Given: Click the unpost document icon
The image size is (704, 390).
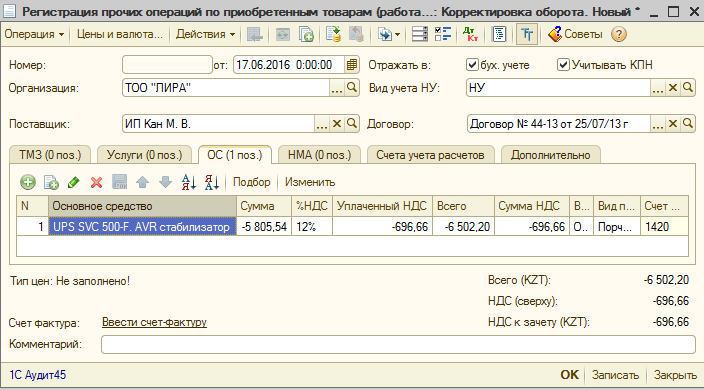Looking at the screenshot, I should 356,34.
